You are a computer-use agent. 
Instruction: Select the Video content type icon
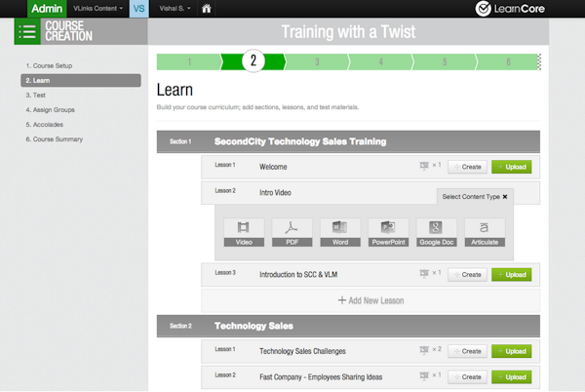(x=244, y=231)
